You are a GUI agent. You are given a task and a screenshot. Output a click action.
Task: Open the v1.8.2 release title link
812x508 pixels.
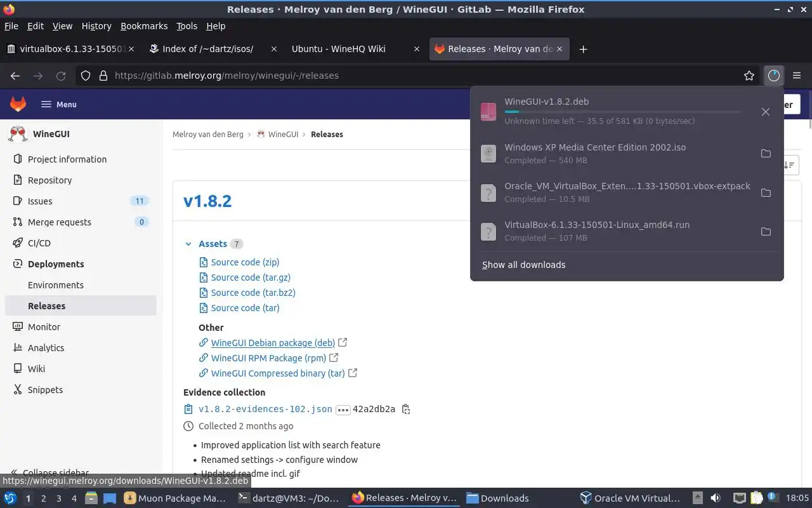(207, 201)
